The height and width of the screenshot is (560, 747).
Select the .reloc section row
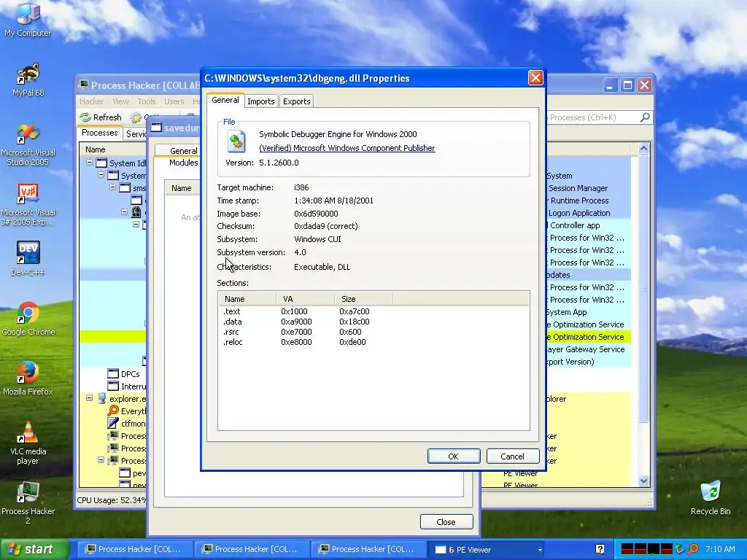click(x=373, y=342)
